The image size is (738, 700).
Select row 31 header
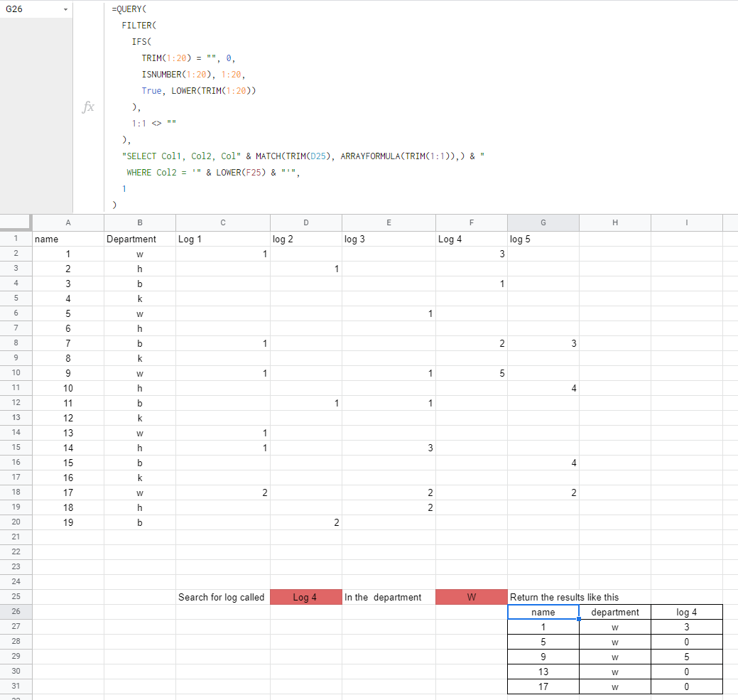coord(16,686)
